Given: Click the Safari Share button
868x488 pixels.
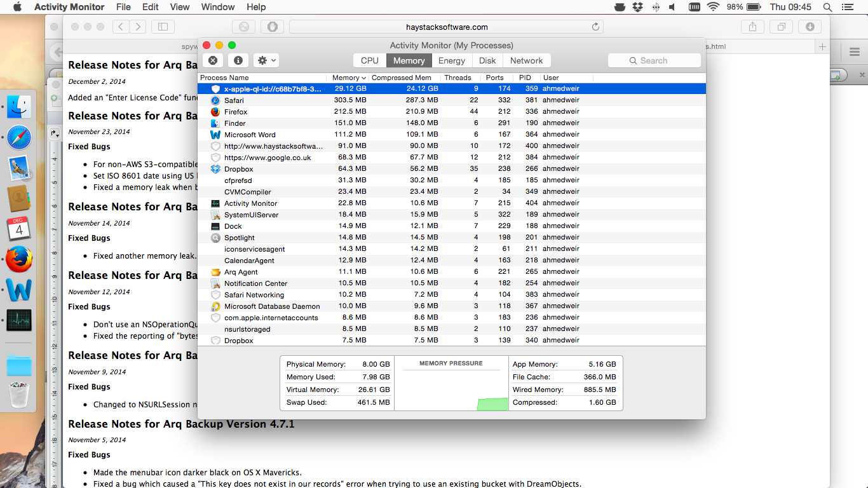Looking at the screenshot, I should coord(752,27).
